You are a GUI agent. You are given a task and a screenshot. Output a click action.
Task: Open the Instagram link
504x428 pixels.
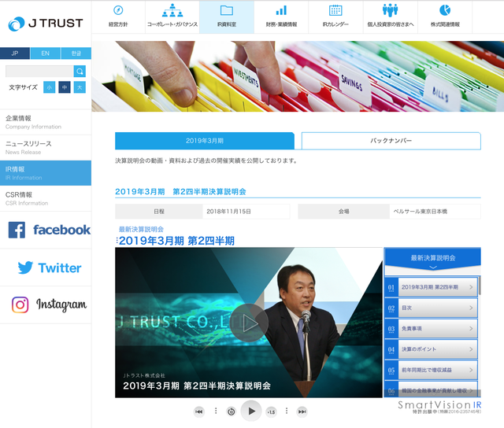coord(49,304)
